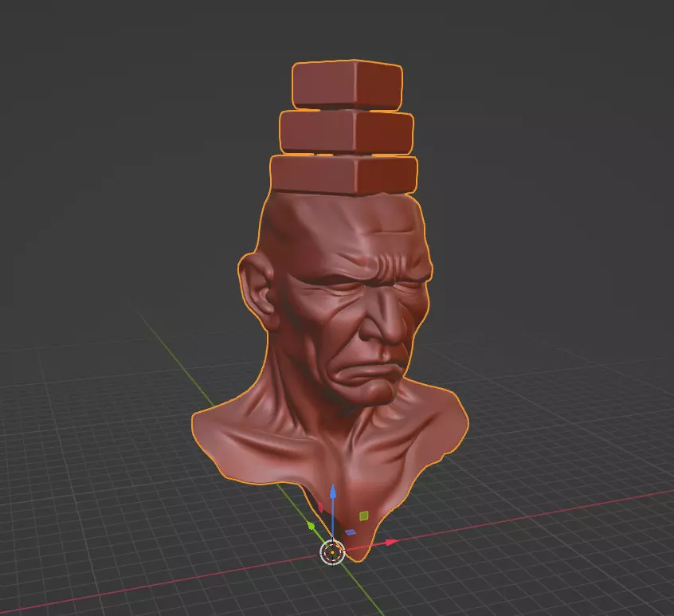The width and height of the screenshot is (674, 616).
Task: Click the red plane handle of the gizmo
Action: tap(320, 508)
